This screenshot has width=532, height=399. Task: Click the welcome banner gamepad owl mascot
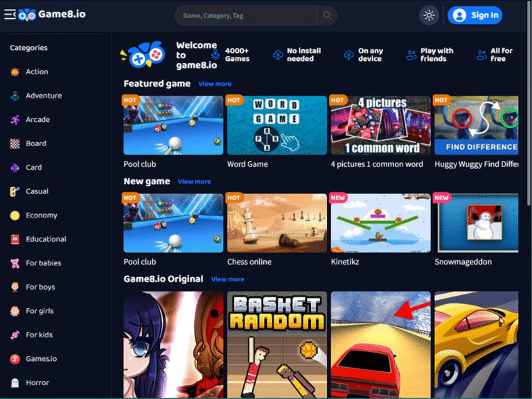143,55
